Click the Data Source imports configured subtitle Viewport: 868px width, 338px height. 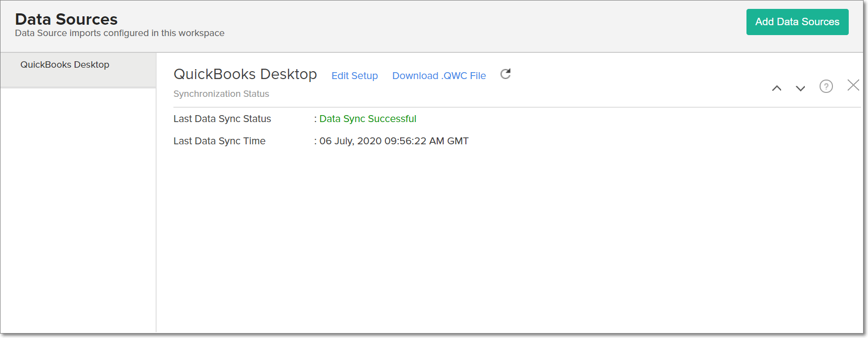click(120, 33)
